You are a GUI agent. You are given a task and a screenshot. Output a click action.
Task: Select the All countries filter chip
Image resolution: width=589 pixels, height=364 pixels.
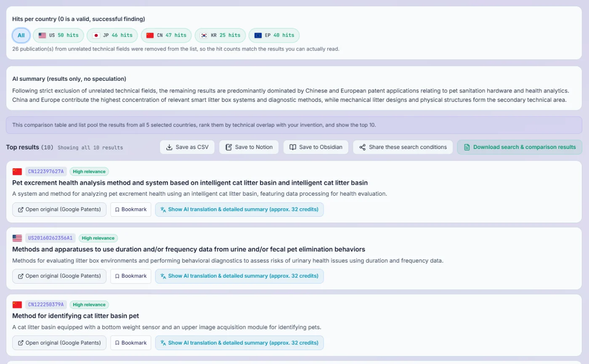click(21, 35)
